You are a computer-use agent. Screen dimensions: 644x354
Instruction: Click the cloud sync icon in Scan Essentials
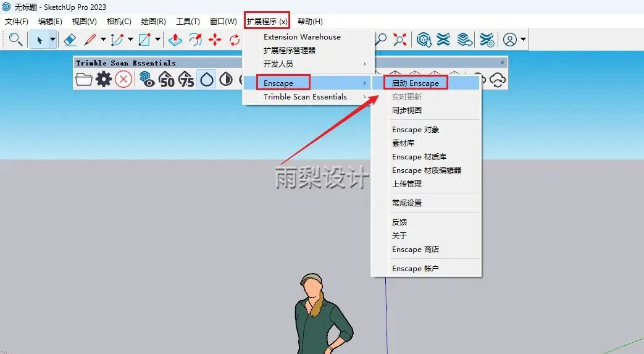[498, 79]
